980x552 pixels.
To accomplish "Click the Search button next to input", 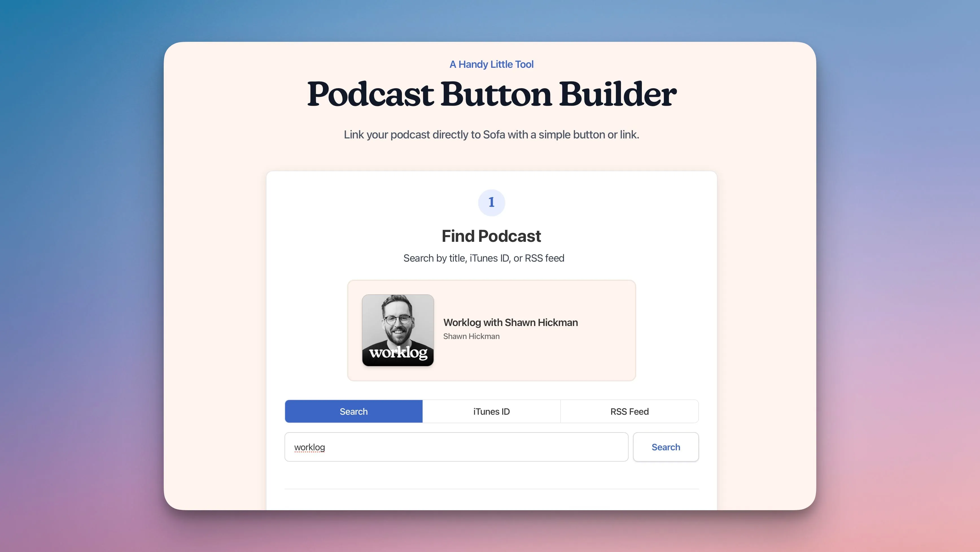I will pyautogui.click(x=665, y=447).
